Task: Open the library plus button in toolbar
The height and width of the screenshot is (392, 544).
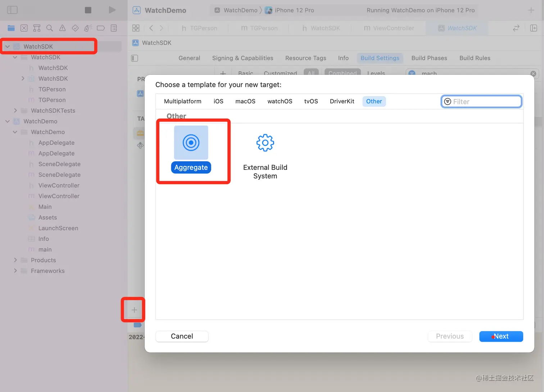Action: coord(531,10)
